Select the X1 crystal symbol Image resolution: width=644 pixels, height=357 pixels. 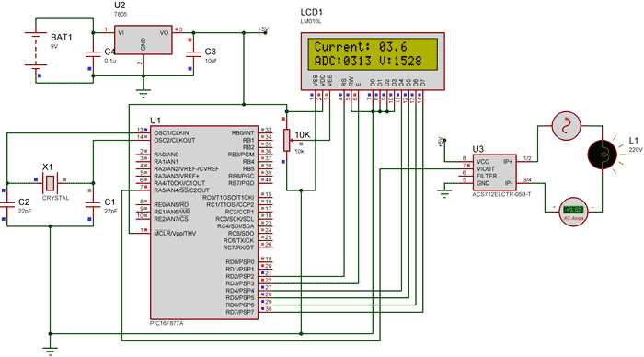[x=50, y=183]
